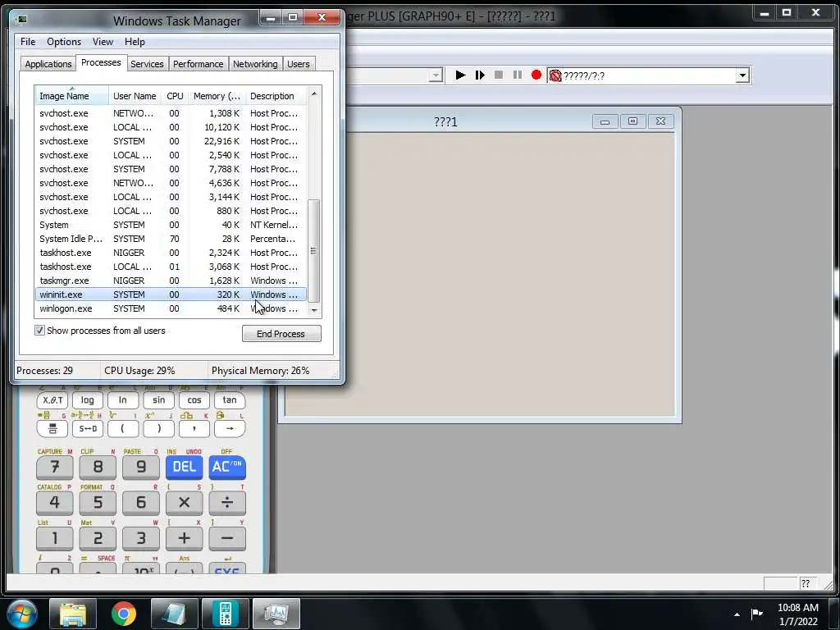The height and width of the screenshot is (630, 840).
Task: Click the process list scrollbar thumb
Action: (314, 251)
